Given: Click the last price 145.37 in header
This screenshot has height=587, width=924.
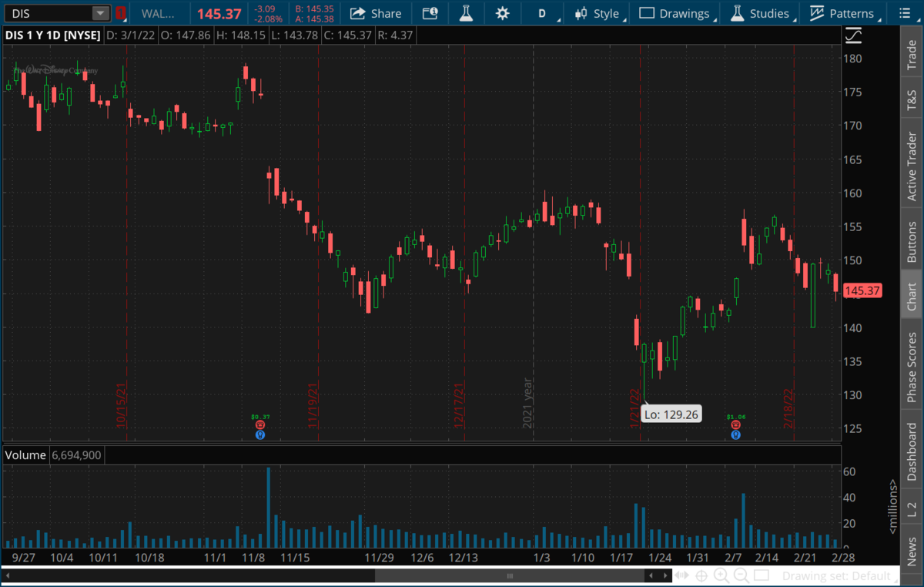Looking at the screenshot, I should pyautogui.click(x=219, y=13).
